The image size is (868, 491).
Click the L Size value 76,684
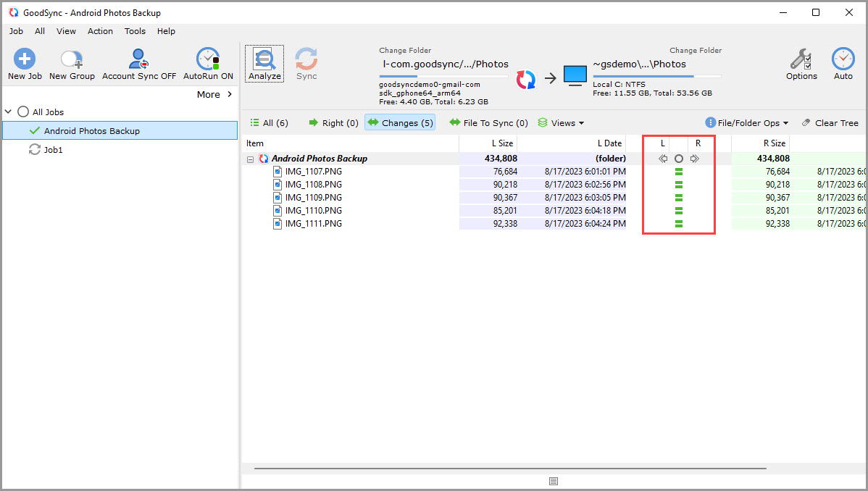(x=506, y=172)
